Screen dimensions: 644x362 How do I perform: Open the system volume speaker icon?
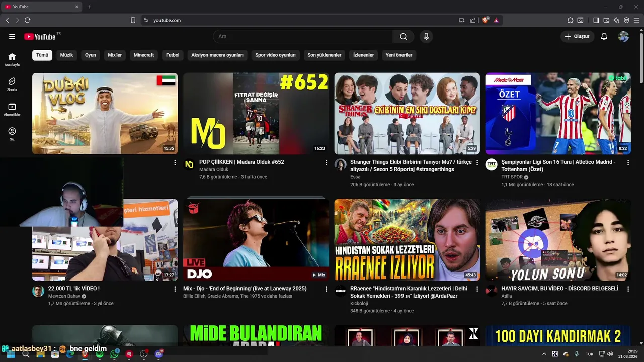pyautogui.click(x=610, y=354)
